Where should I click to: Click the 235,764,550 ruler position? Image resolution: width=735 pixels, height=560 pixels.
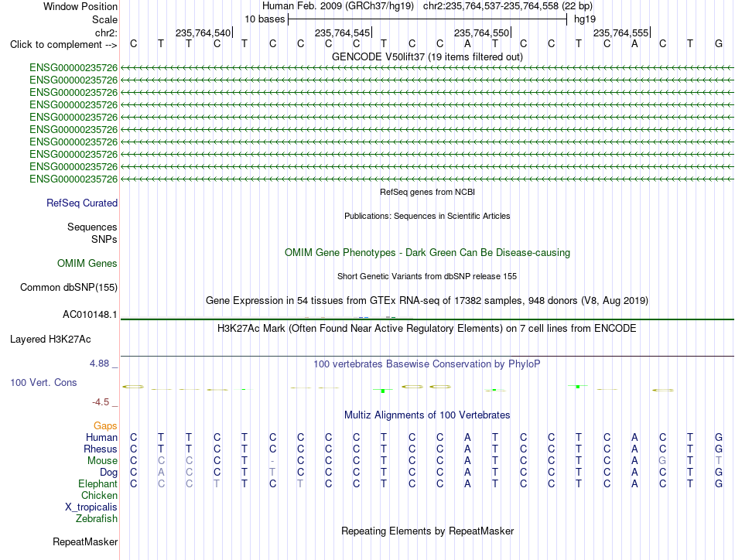[x=481, y=32]
